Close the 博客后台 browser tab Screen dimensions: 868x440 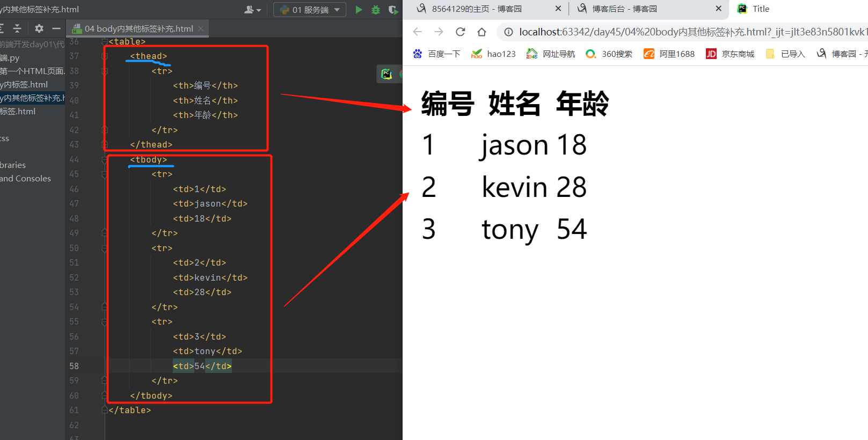pos(718,9)
